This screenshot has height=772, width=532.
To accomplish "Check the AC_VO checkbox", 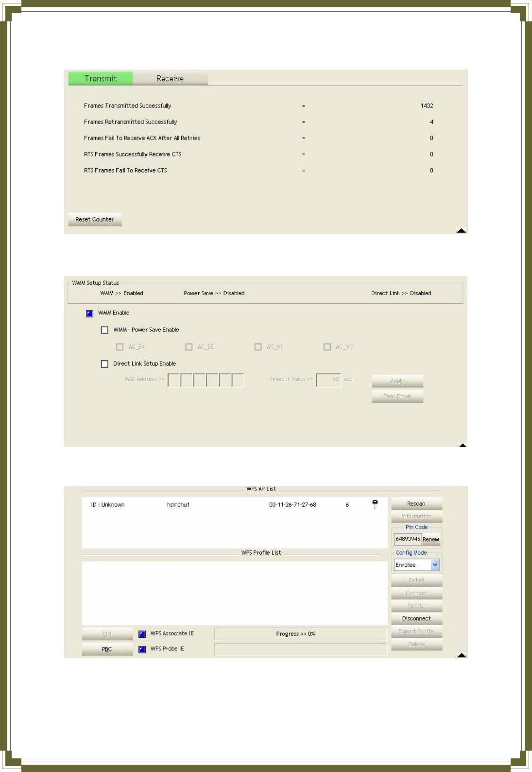I will click(x=327, y=347).
